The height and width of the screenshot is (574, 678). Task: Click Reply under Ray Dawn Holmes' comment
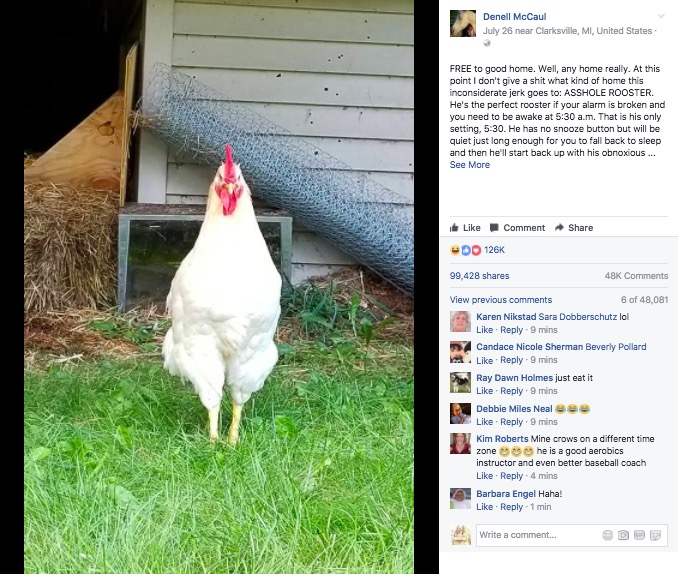click(512, 391)
